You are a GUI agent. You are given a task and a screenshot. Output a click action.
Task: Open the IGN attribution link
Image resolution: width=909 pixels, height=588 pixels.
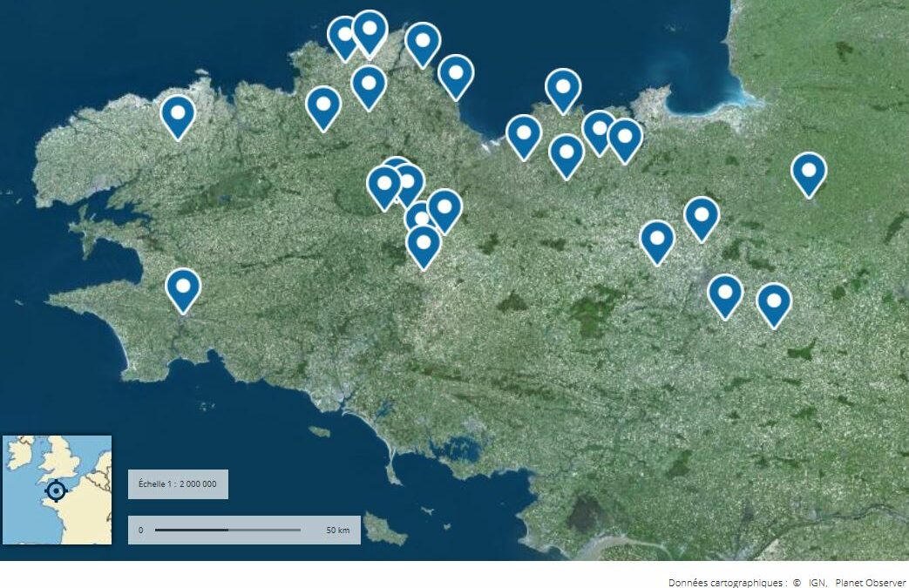(x=817, y=582)
